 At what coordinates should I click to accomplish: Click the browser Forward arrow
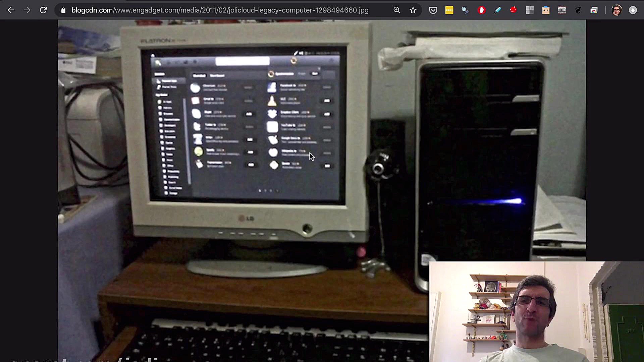click(27, 10)
